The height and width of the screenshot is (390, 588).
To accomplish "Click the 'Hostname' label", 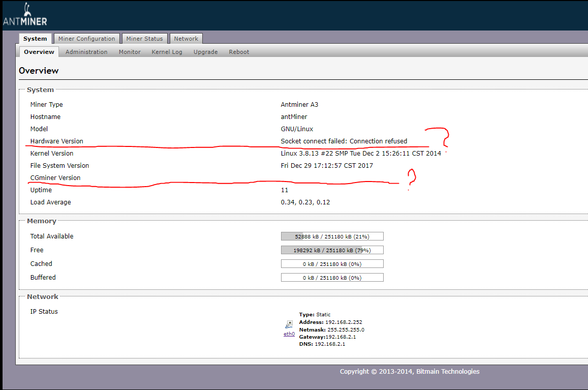I will (45, 117).
